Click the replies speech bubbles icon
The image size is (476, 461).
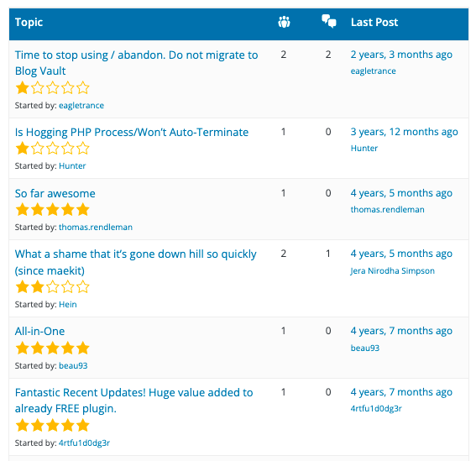329,21
